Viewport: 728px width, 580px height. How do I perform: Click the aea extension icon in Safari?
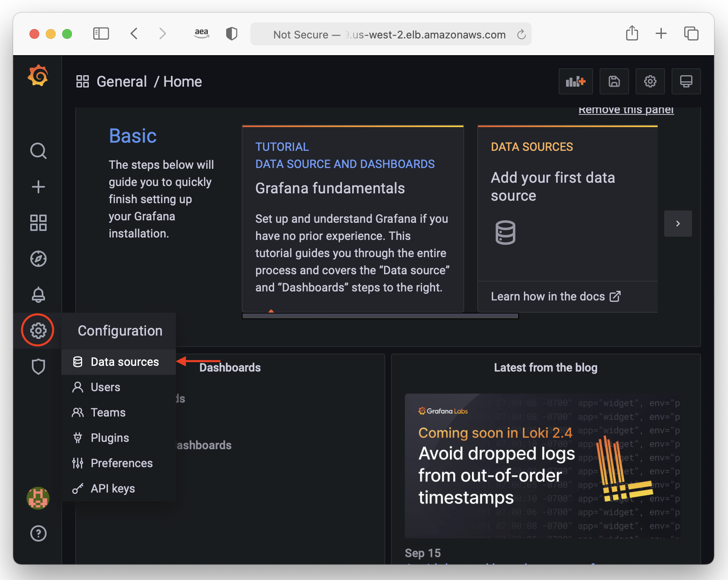click(x=202, y=34)
